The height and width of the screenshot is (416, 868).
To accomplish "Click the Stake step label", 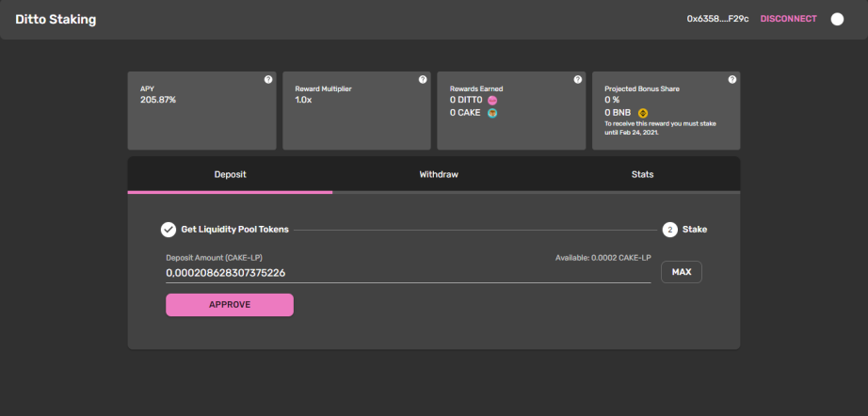I will tap(695, 229).
